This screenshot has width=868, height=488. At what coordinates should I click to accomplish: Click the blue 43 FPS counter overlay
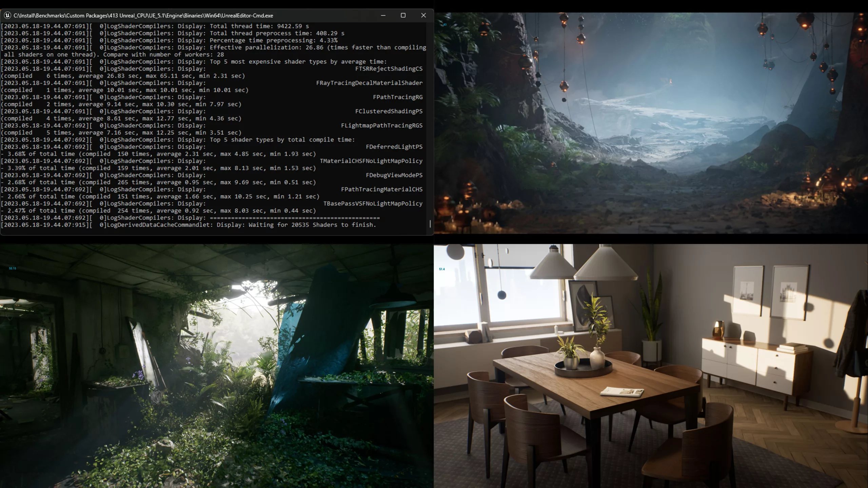click(x=445, y=25)
